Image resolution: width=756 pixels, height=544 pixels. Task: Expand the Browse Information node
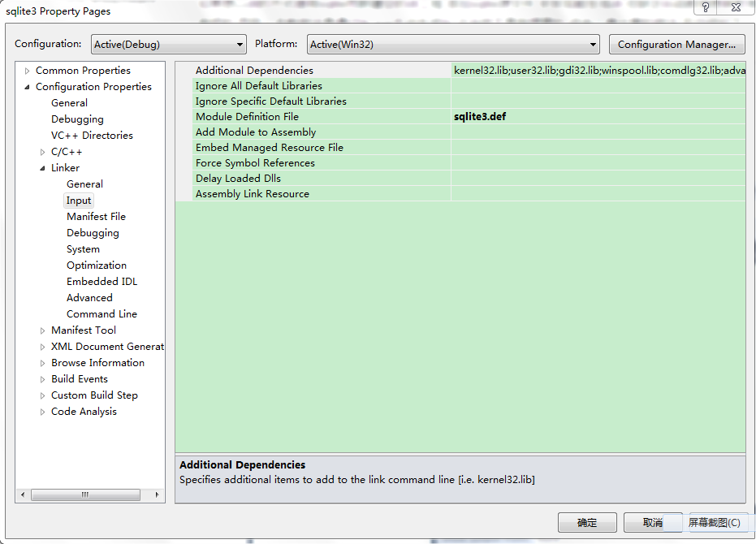tap(42, 363)
